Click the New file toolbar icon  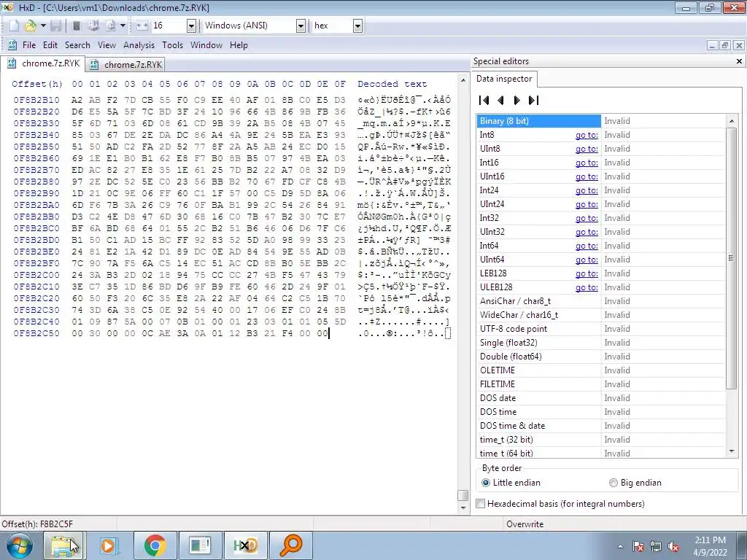click(14, 26)
